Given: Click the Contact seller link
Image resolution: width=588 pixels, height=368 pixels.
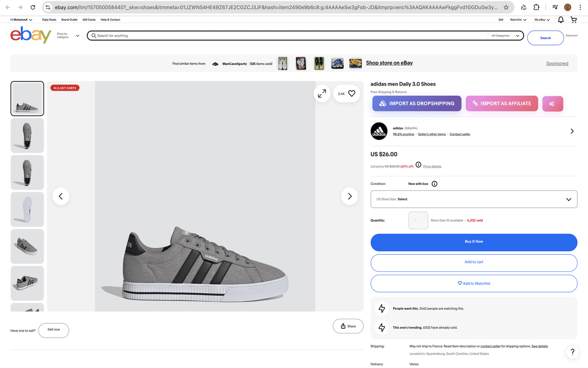Looking at the screenshot, I should pyautogui.click(x=460, y=134).
